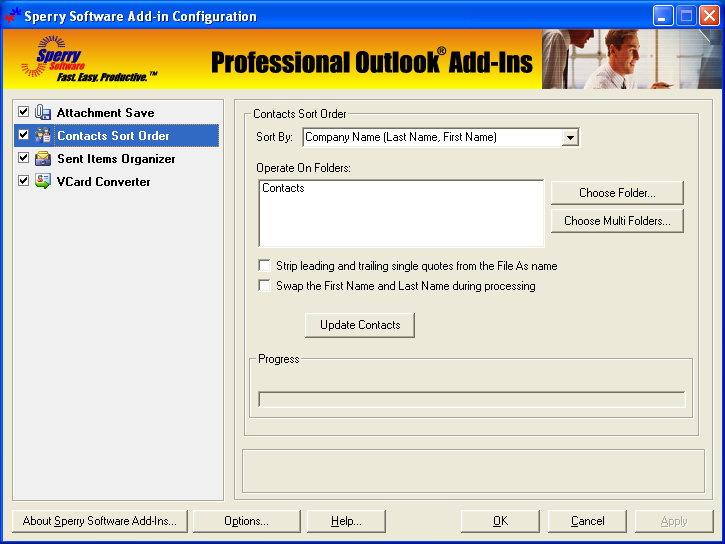
Task: Select Contacts entry in Operate On Folders
Action: pos(283,188)
